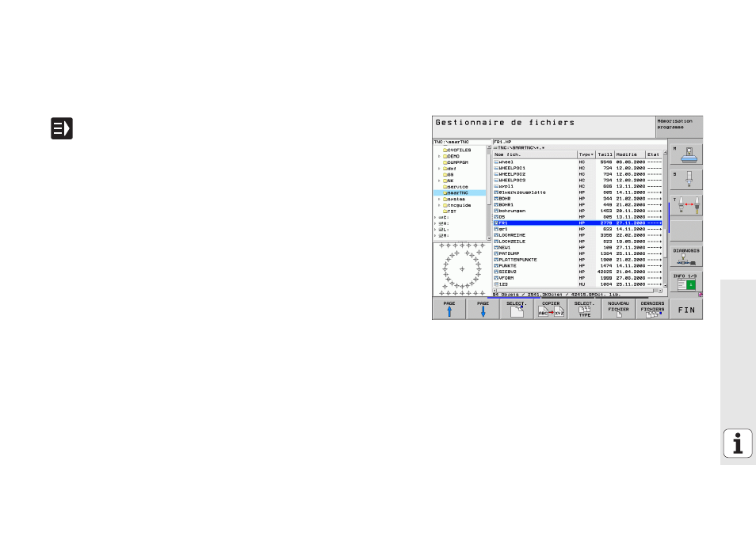The width and height of the screenshot is (756, 533).
Task: Expand the tncguide folder
Action: (x=439, y=205)
